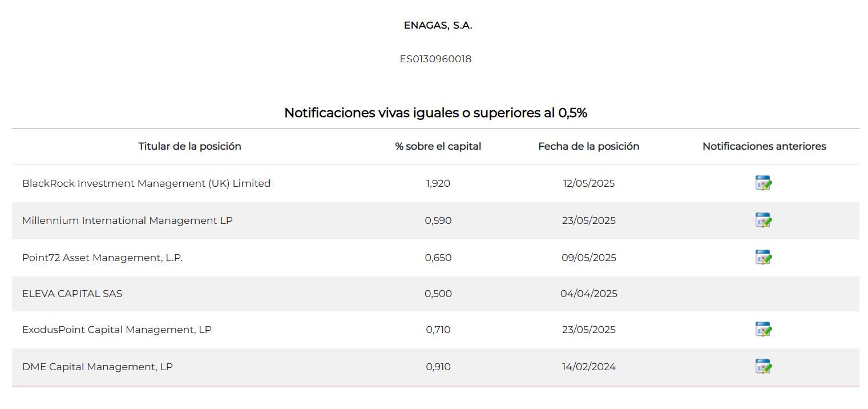Click the 'Notificaciones anteriores' column header
This screenshot has width=868, height=409.
(x=764, y=146)
